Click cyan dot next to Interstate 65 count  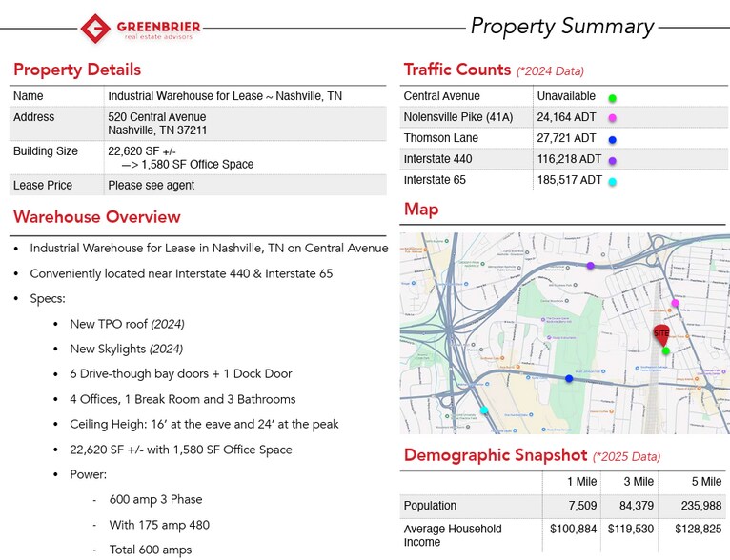point(613,181)
